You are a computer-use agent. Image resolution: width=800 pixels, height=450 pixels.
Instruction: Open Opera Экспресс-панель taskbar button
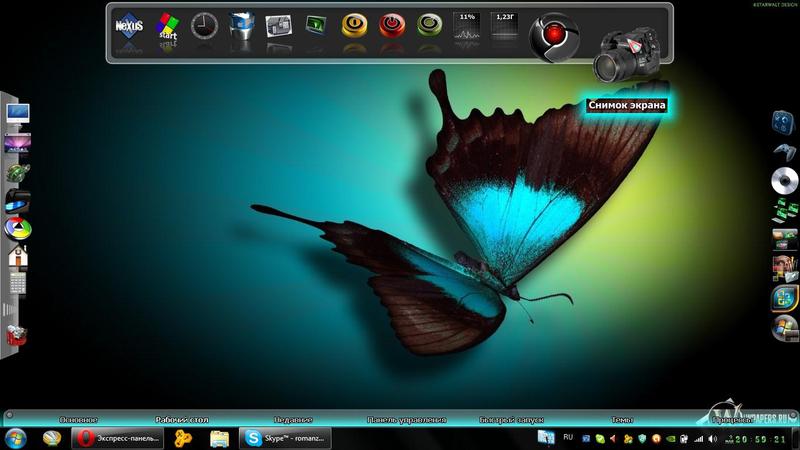point(117,439)
